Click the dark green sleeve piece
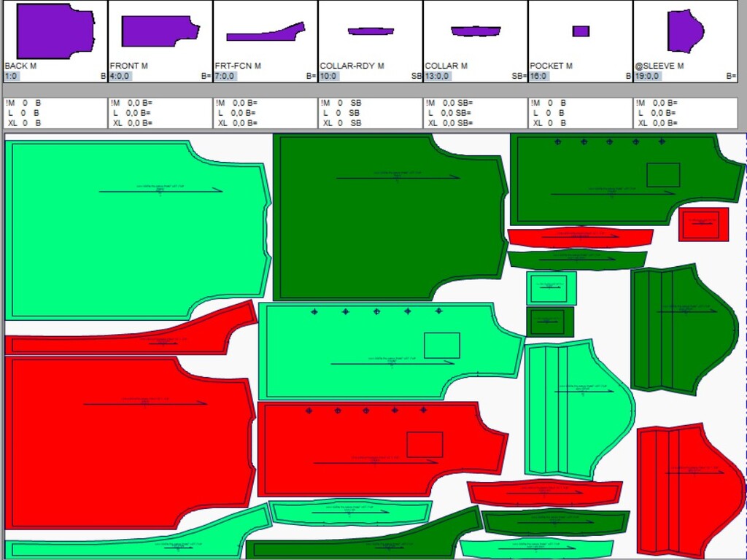This screenshot has height=560, width=747. click(x=681, y=330)
